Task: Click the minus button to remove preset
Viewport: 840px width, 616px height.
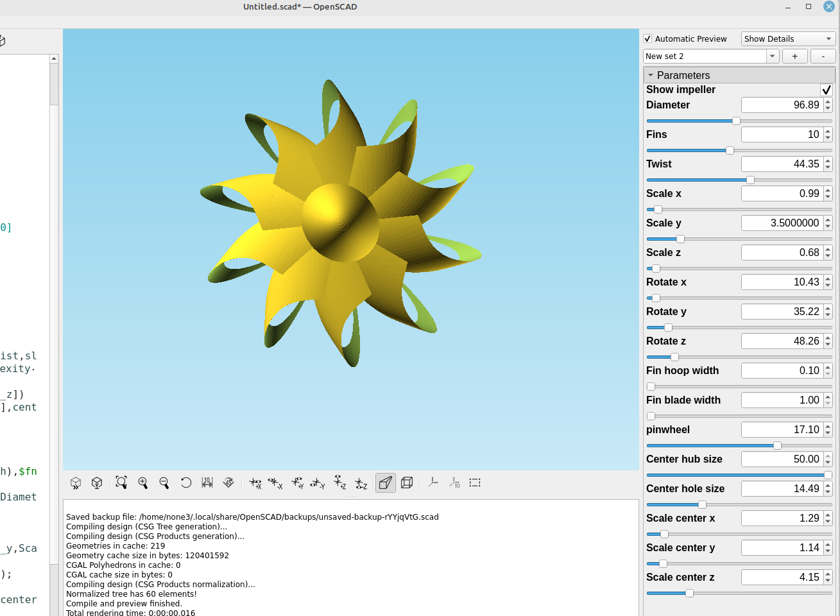Action: tap(823, 56)
